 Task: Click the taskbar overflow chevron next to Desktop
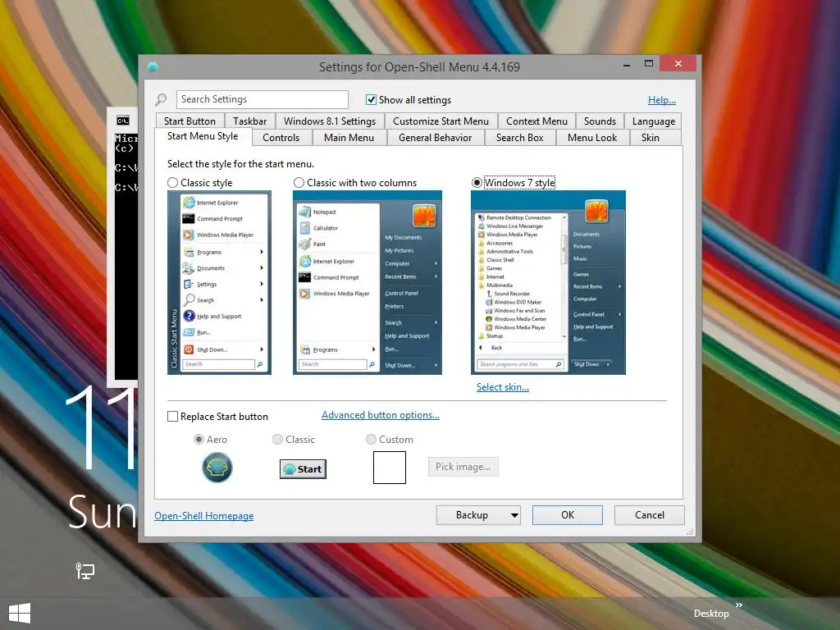pos(739,605)
